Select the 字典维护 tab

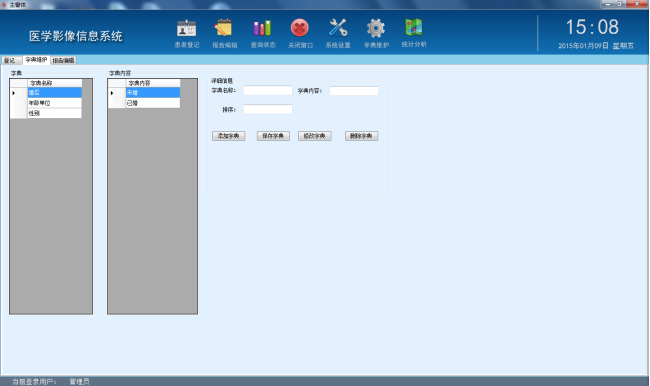pos(36,60)
